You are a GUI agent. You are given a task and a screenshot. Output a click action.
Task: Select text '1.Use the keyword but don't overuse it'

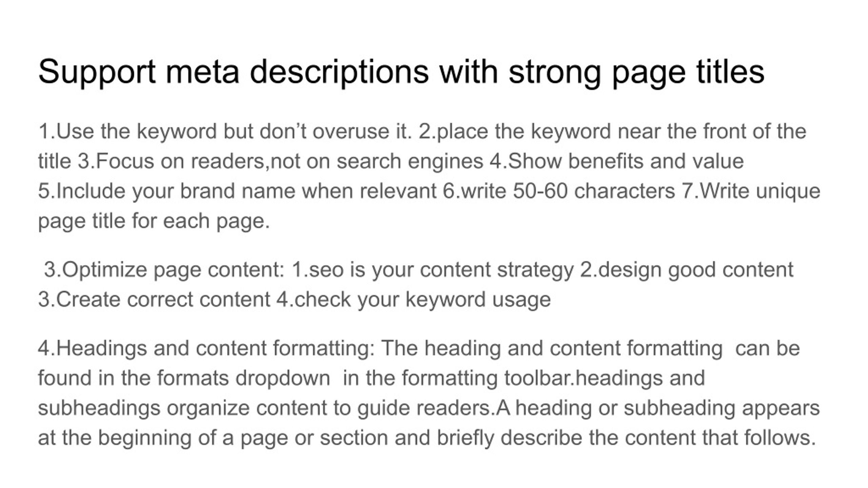[x=225, y=131]
